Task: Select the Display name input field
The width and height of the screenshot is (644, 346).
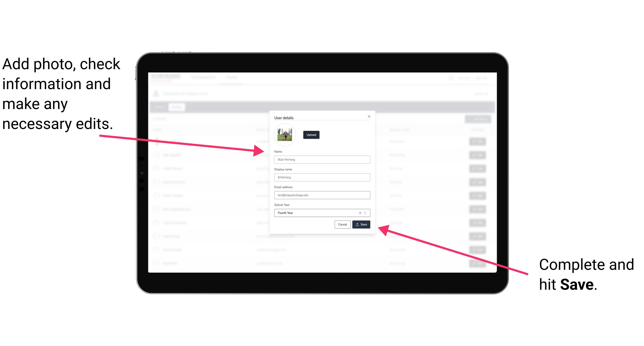Action: [321, 177]
